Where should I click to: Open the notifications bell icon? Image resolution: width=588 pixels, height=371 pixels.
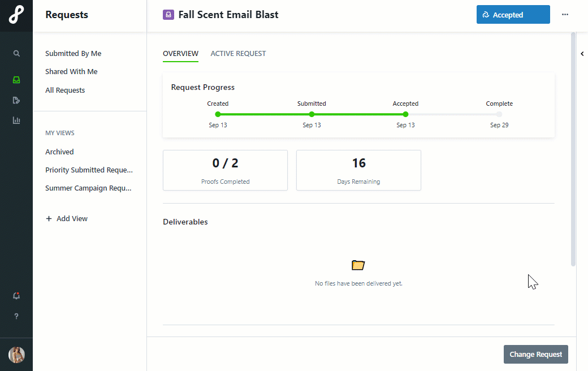coord(16,296)
